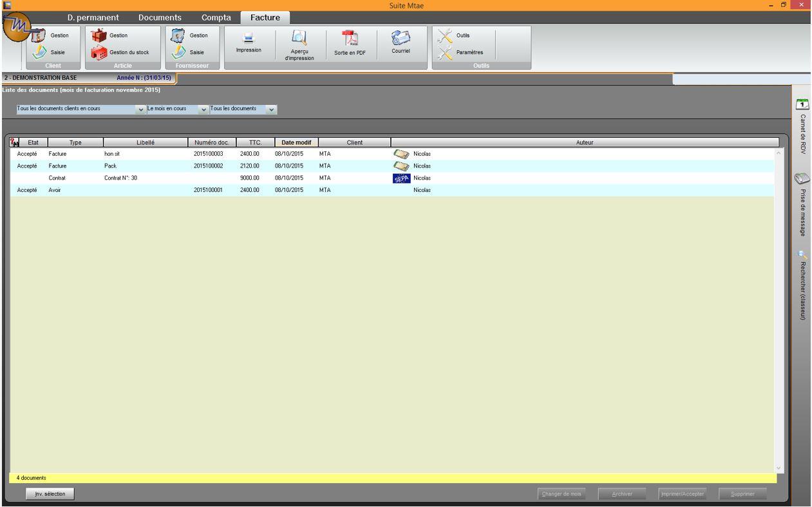812x507 pixels.
Task: Click the SEPA icon in the contract row
Action: click(401, 178)
